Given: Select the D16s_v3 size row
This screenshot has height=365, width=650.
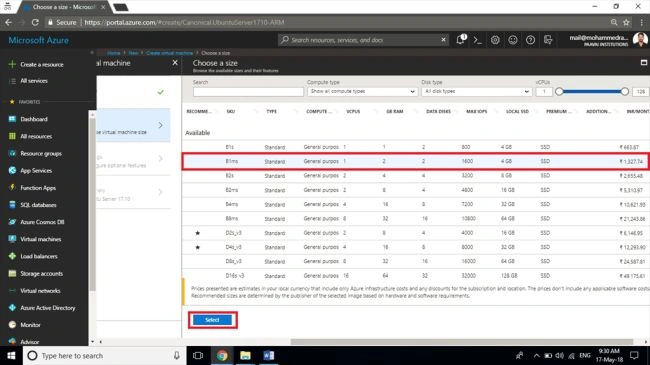Looking at the screenshot, I should [x=416, y=276].
